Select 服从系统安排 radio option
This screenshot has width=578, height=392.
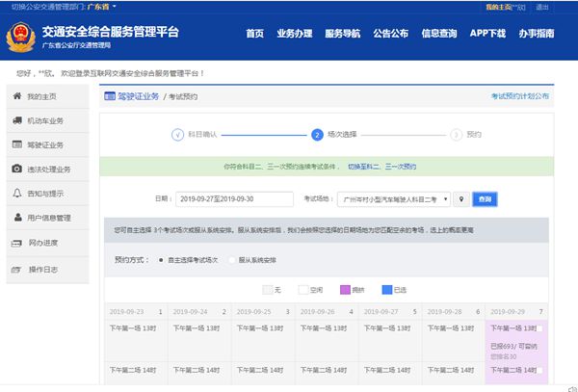(232, 260)
